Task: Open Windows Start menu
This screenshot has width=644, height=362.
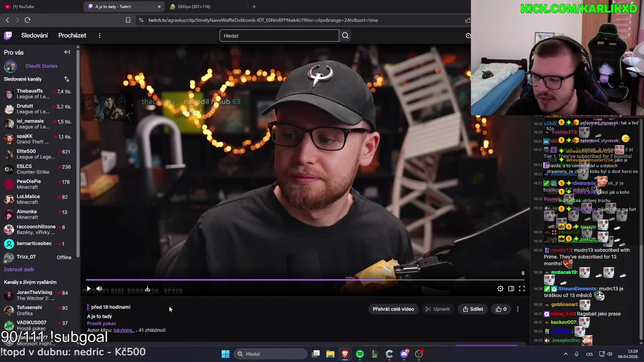Action: 225,354
